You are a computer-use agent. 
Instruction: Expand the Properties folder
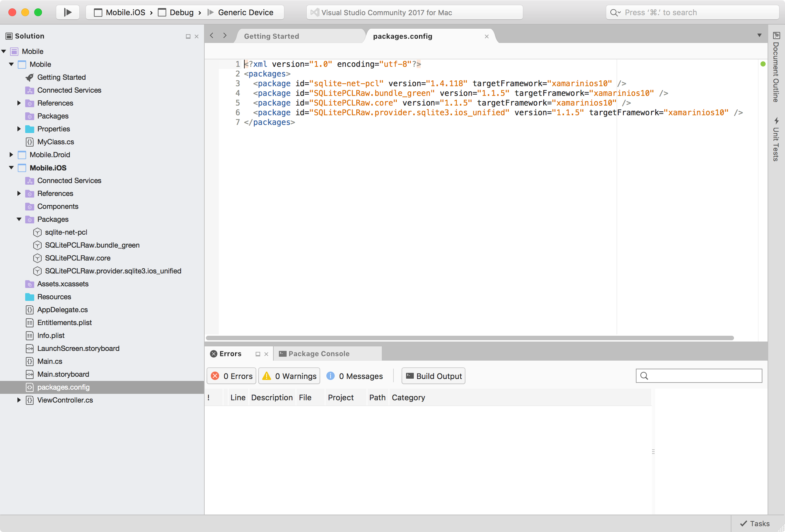19,129
